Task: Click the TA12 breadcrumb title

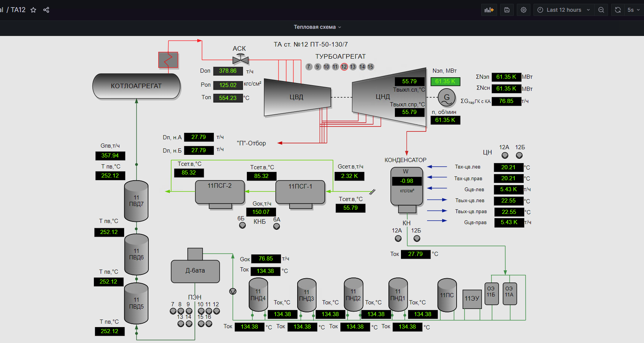Action: [x=18, y=10]
